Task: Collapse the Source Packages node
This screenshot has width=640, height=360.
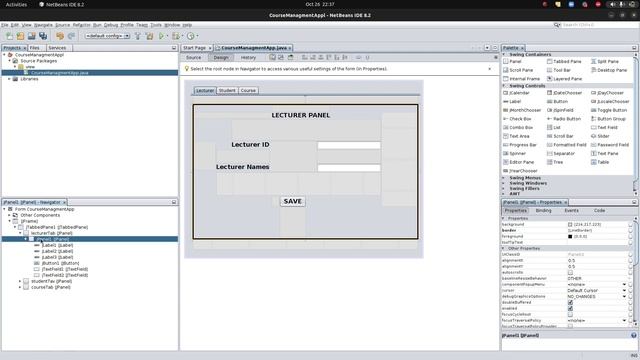Action: coord(9,61)
